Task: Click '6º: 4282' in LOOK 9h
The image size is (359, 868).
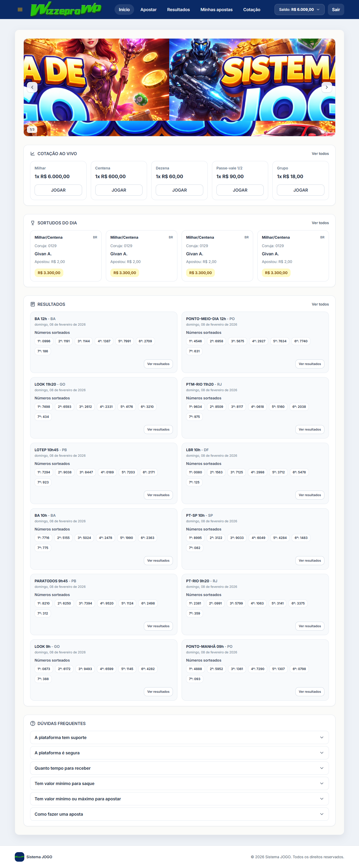Action: [148, 669]
